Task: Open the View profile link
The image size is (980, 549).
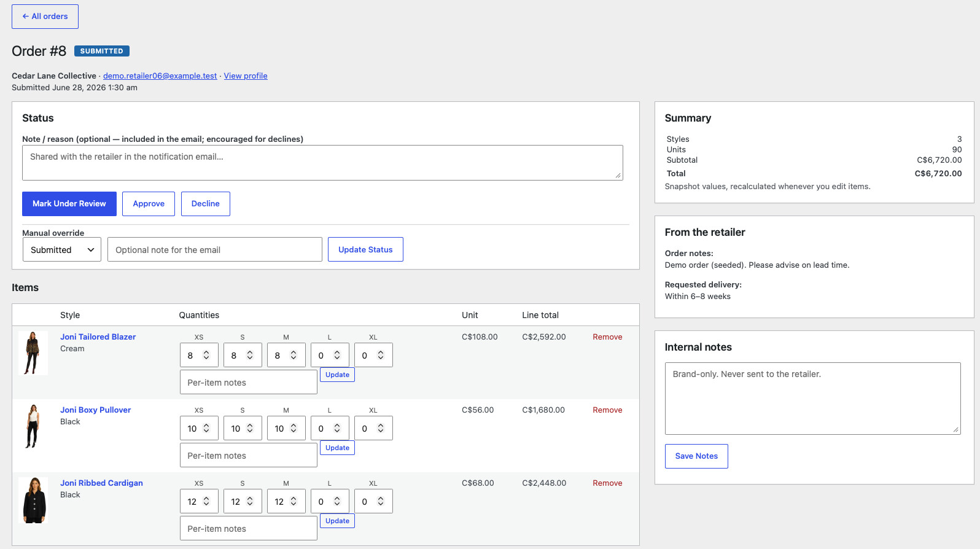Action: (246, 76)
